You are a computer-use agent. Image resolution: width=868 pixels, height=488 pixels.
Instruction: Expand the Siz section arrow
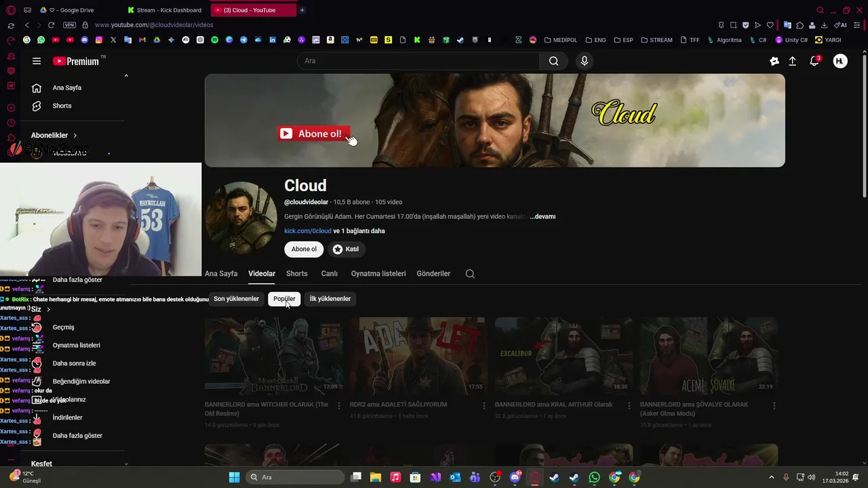click(x=48, y=309)
